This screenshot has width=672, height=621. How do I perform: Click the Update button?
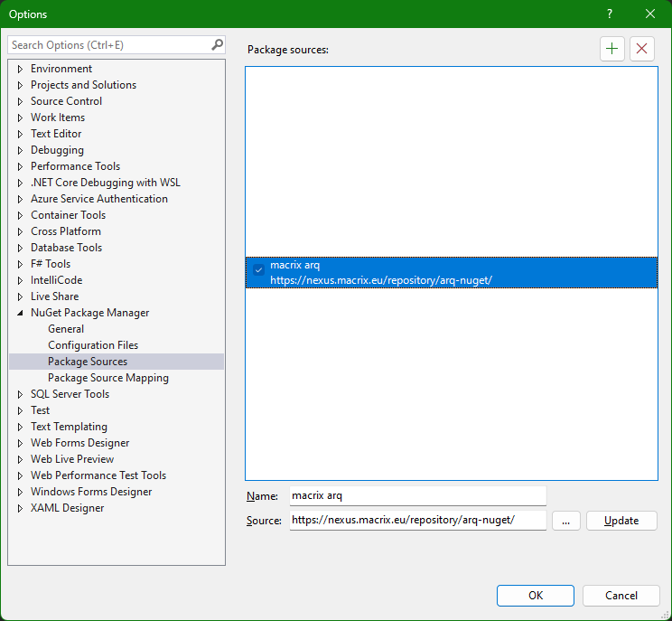[621, 521]
